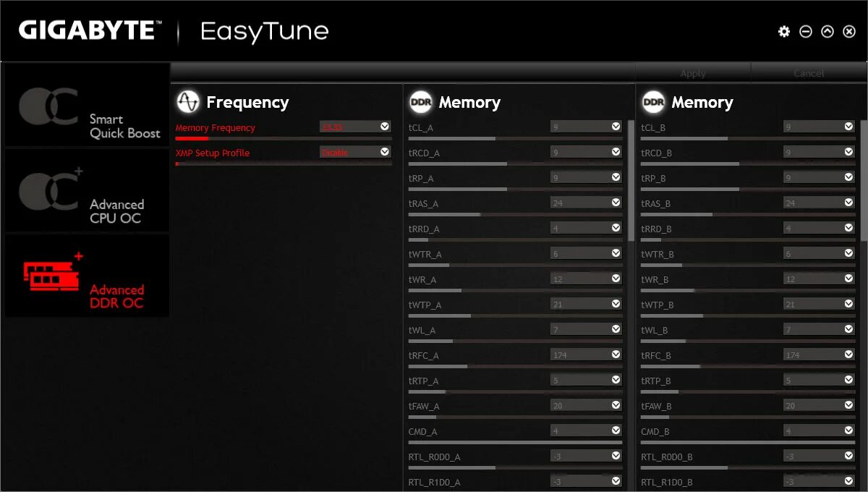Click the tWL_A label
The height and width of the screenshot is (492, 868).
click(422, 330)
